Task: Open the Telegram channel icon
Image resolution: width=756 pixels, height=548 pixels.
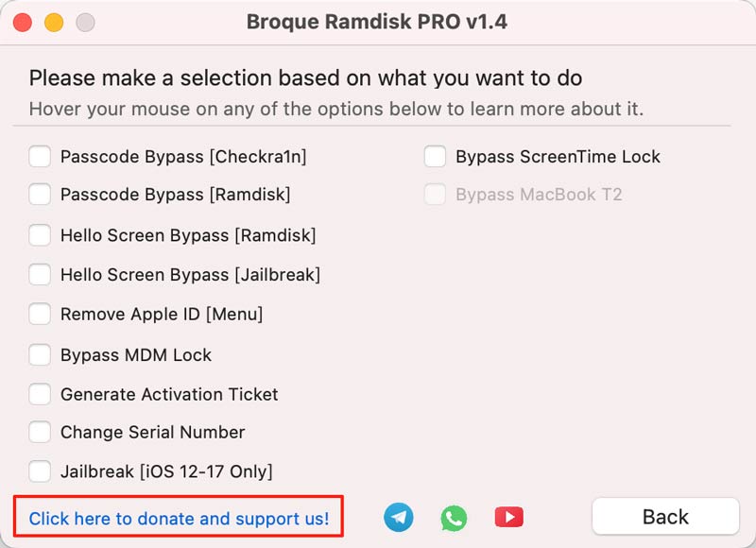Action: 398,517
